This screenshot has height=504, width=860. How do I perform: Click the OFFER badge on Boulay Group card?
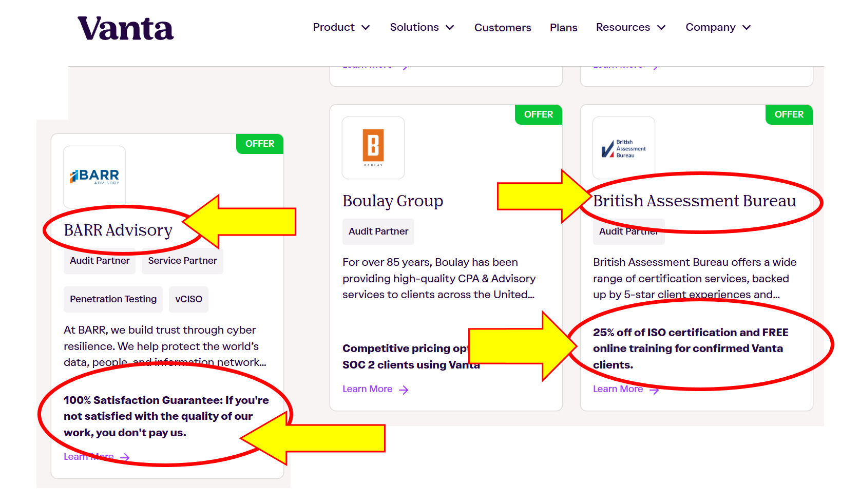point(539,114)
